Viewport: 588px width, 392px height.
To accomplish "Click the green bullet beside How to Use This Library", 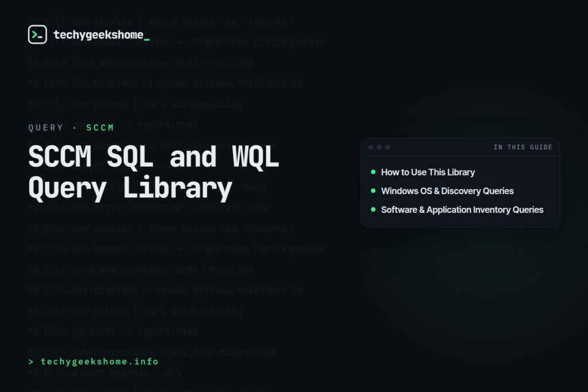I will tap(373, 172).
